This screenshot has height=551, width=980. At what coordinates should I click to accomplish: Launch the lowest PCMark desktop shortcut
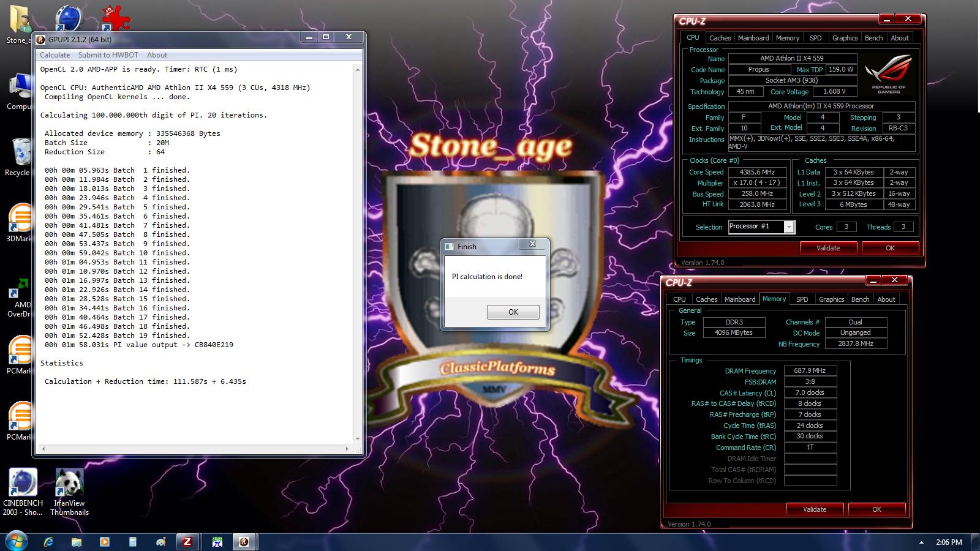(18, 421)
